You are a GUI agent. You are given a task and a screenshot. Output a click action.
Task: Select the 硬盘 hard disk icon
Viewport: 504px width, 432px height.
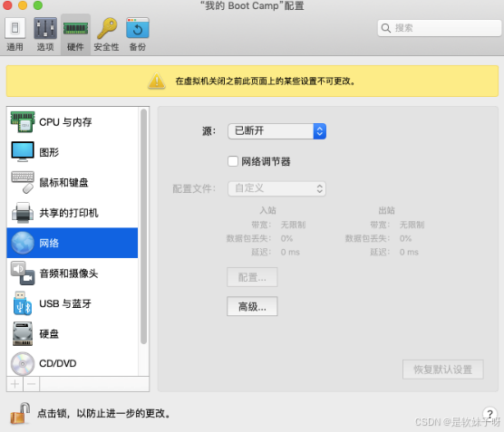[x=23, y=333]
